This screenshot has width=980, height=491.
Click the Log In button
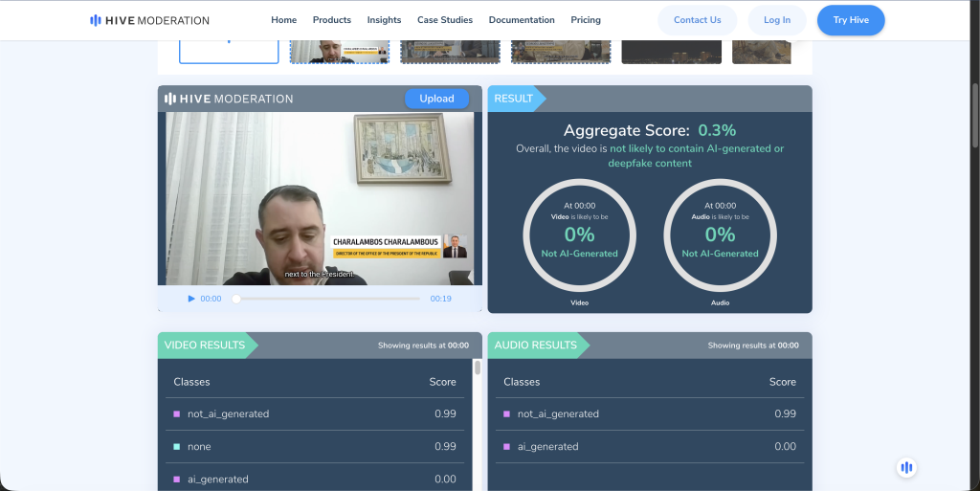tap(777, 20)
